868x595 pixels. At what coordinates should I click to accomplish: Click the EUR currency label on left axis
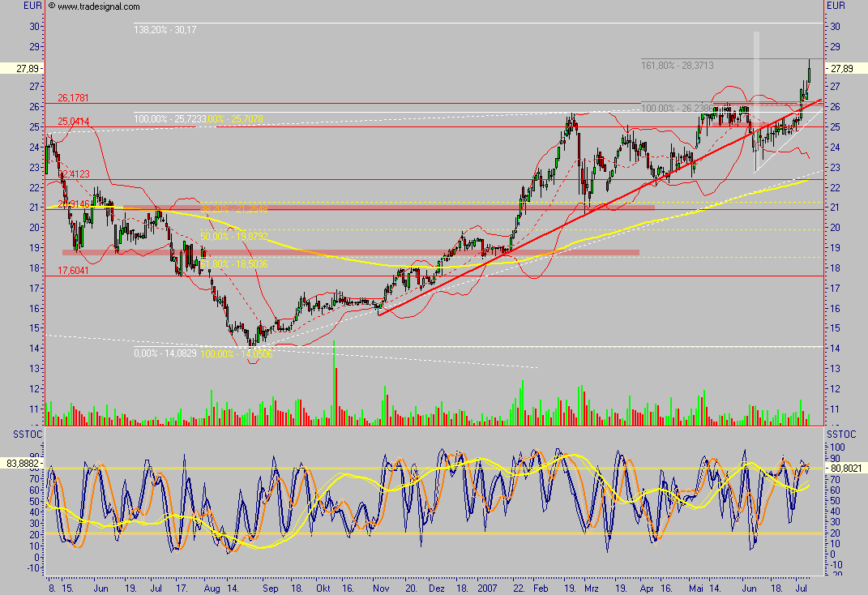(x=32, y=6)
